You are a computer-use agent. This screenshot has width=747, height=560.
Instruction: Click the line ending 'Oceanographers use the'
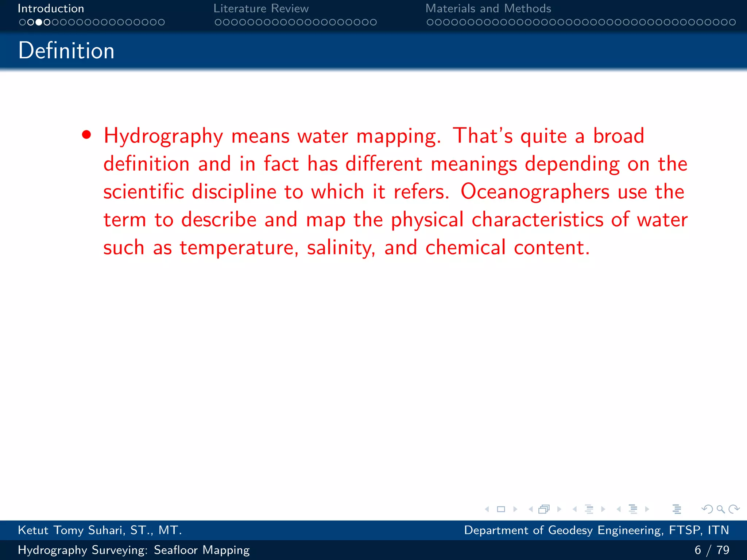394,192
